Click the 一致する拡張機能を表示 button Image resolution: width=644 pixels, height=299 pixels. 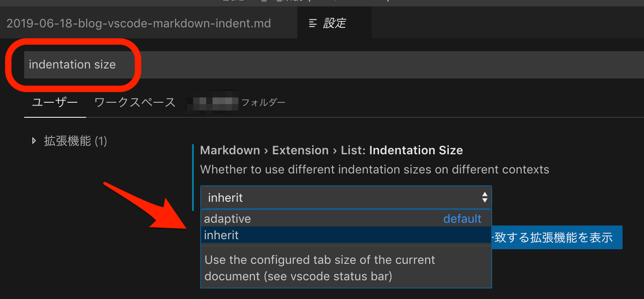(x=557, y=237)
